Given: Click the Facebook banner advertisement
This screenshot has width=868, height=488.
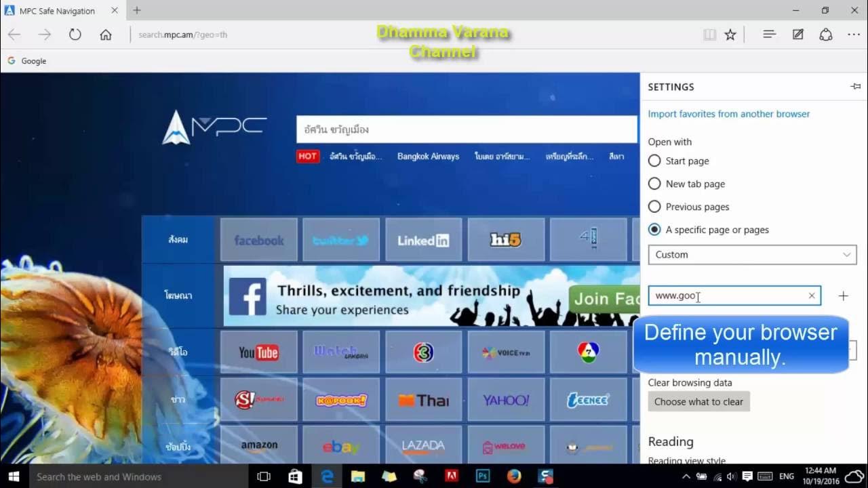Looking at the screenshot, I should [x=431, y=296].
